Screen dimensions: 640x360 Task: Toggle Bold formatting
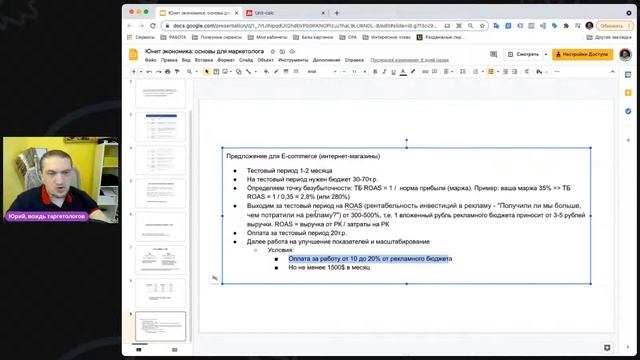(x=375, y=72)
